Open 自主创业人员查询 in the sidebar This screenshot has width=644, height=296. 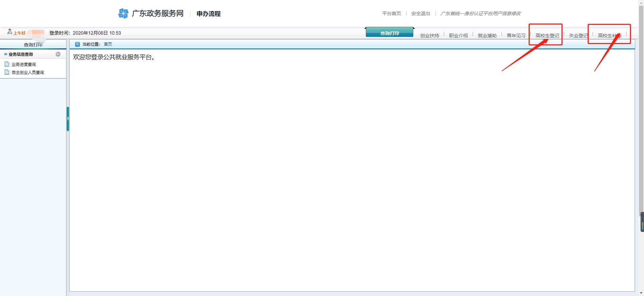28,72
